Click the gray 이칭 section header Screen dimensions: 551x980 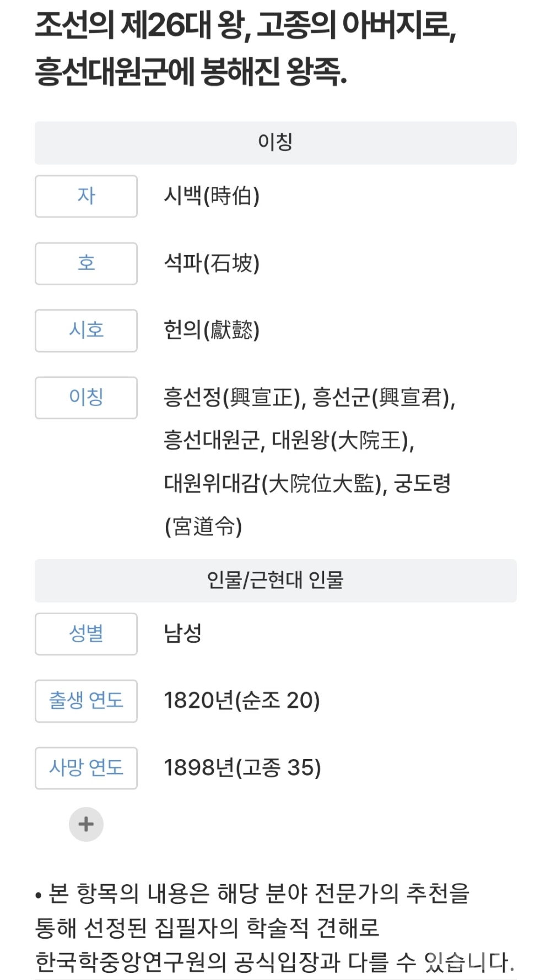275,143
